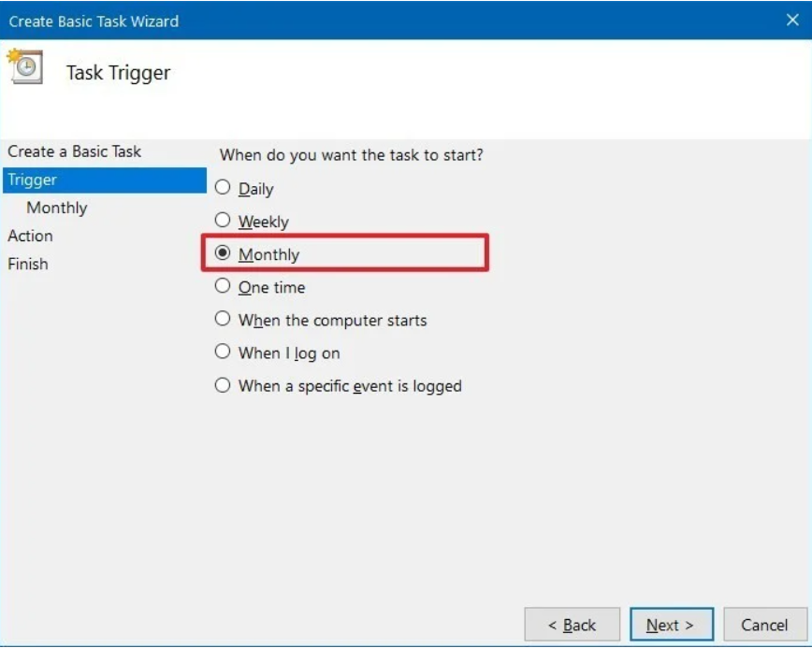Viewport: 812px width, 648px height.
Task: Open the Monthly sub-step in the sidebar
Action: [x=57, y=208]
